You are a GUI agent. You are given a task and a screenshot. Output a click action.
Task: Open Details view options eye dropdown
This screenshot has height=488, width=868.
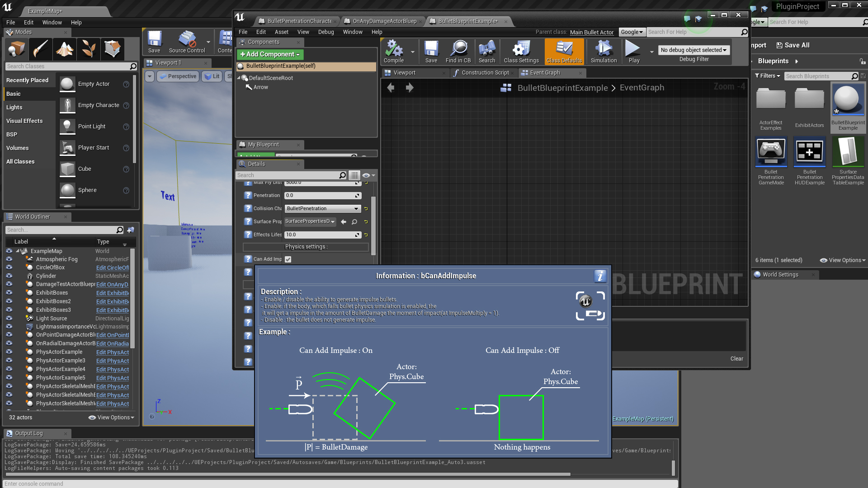(x=368, y=175)
